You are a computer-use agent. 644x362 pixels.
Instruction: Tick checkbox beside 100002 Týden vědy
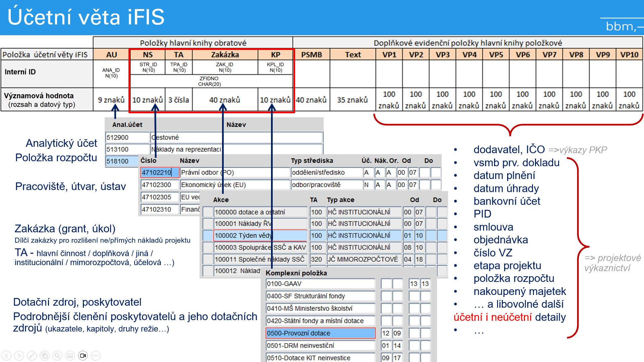point(208,235)
